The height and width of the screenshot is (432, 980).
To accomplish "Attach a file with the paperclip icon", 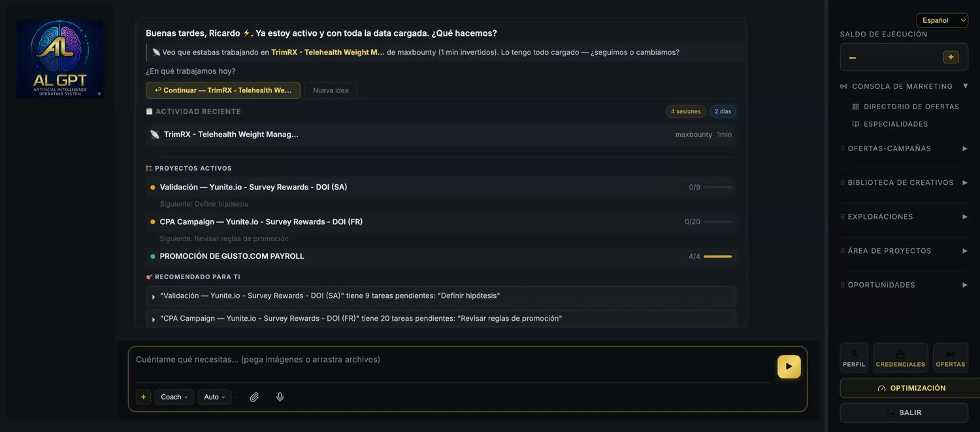I will point(254,397).
